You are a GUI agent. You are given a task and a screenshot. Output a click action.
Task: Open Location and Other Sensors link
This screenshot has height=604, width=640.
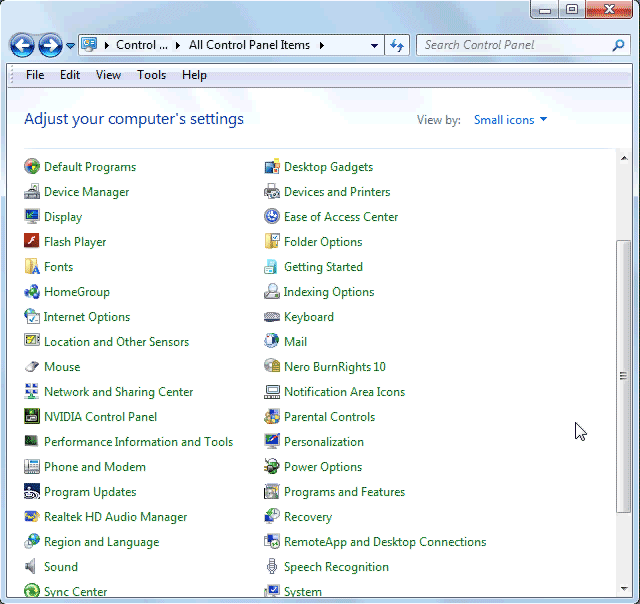[x=116, y=342]
